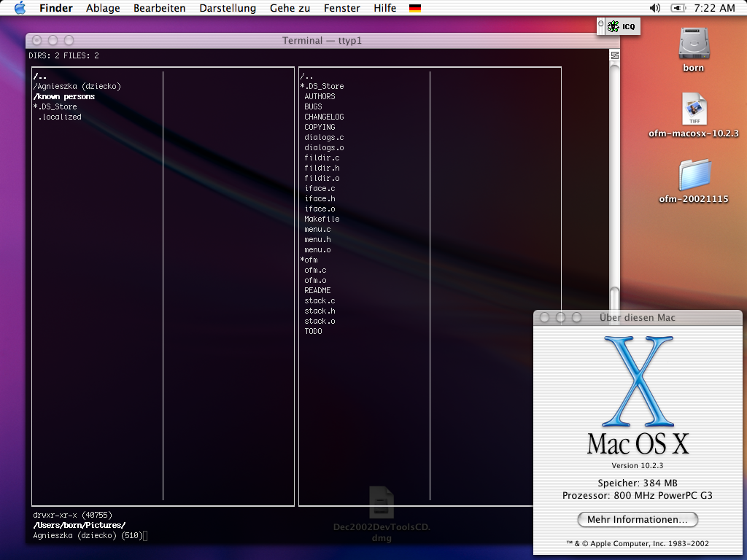The image size is (747, 560).
Task: Expand the Fenster menu
Action: [x=341, y=8]
